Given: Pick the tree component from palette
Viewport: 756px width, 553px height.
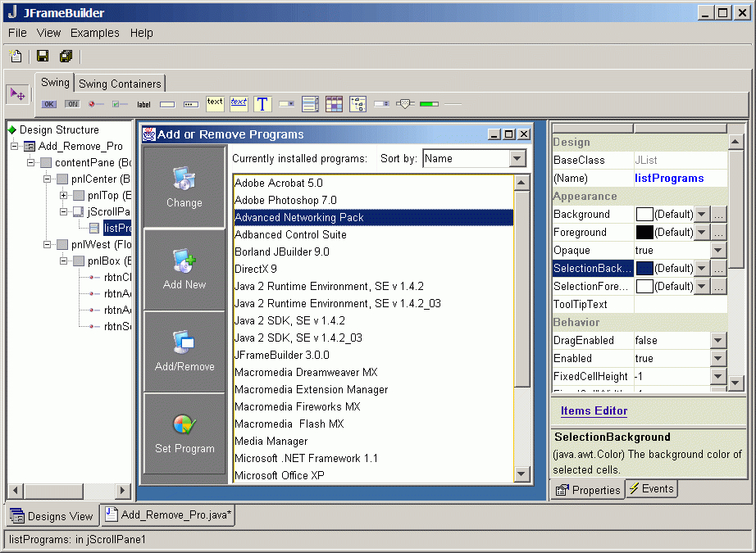Looking at the screenshot, I should click(x=358, y=104).
